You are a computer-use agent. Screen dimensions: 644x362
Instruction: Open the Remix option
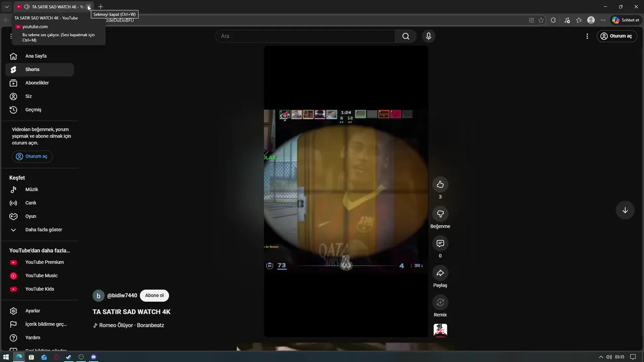(440, 302)
